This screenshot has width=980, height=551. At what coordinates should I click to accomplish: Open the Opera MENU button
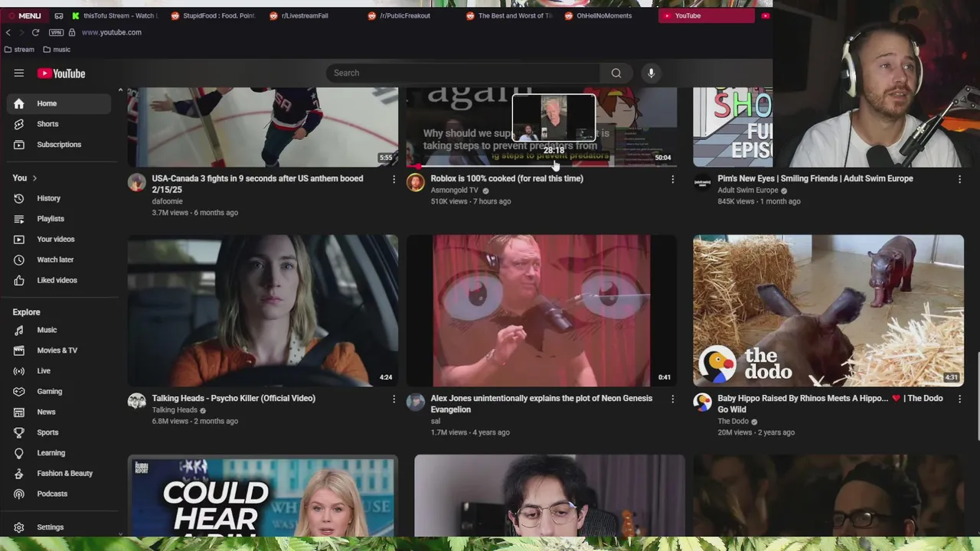tap(24, 15)
